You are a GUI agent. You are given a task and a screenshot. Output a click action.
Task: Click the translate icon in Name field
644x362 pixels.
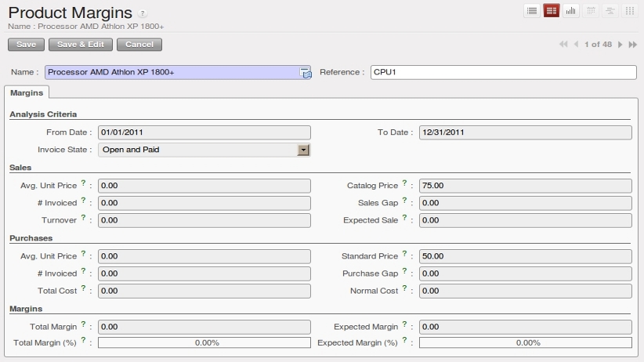[306, 73]
